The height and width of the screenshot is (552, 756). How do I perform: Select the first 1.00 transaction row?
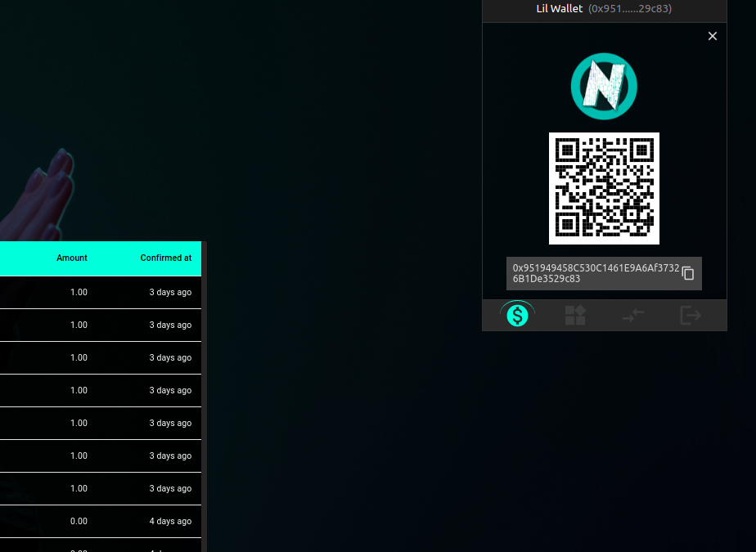(98, 292)
